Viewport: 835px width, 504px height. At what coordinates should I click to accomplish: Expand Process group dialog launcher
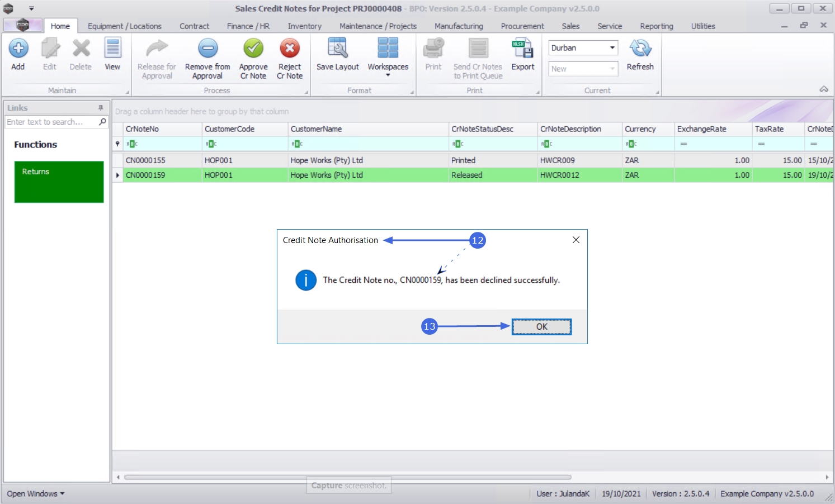click(306, 92)
